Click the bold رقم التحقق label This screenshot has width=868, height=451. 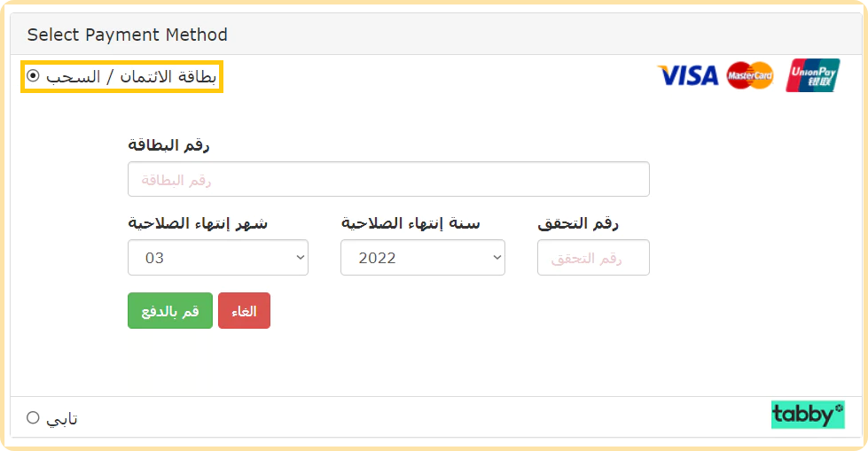click(578, 223)
